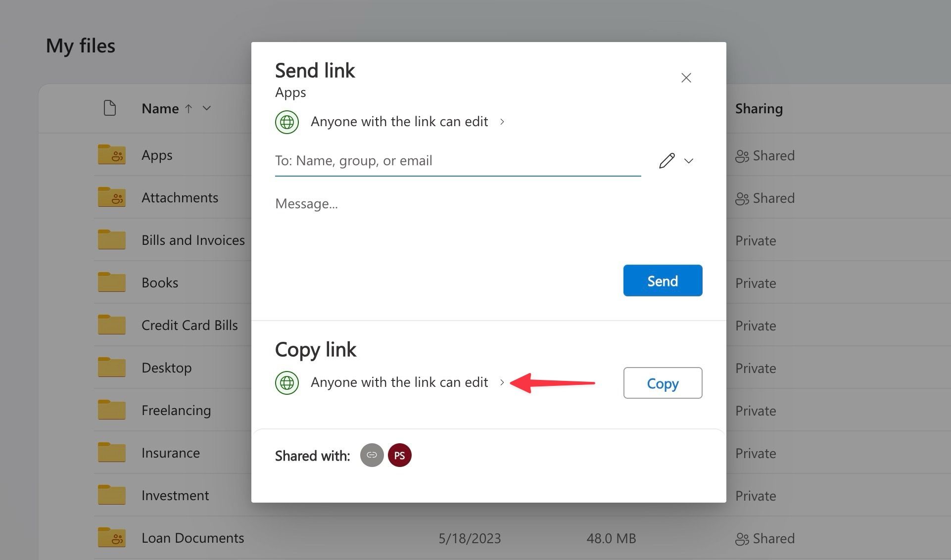
Task: Click the shared folder icon beside Apps
Action: click(111, 154)
